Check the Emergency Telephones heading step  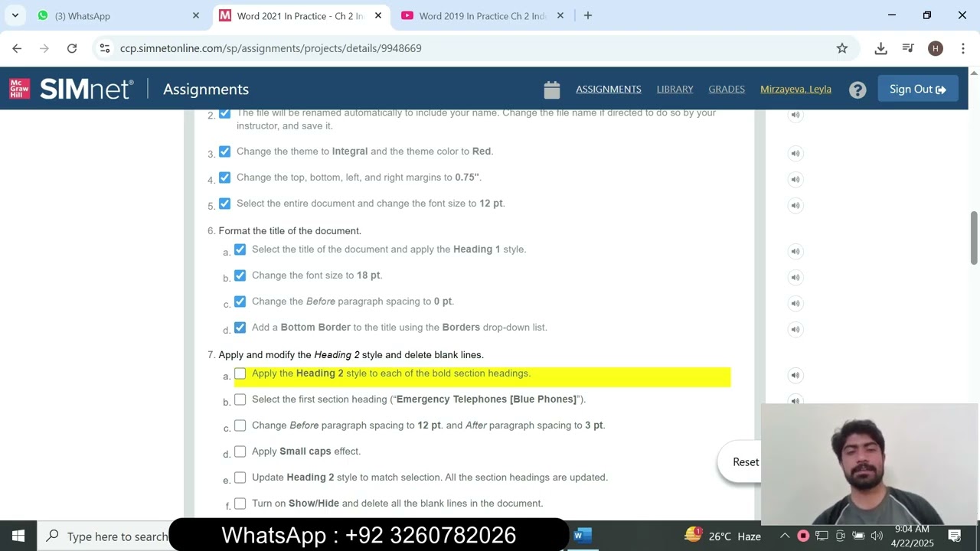point(240,399)
